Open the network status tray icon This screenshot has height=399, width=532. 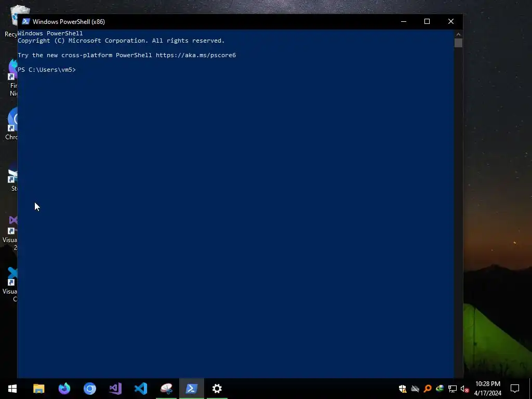[x=453, y=389]
